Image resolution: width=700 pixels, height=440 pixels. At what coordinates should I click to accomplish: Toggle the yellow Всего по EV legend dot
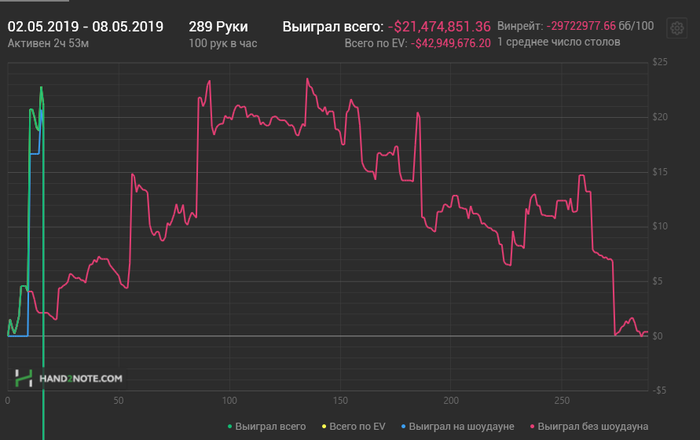coord(324,427)
